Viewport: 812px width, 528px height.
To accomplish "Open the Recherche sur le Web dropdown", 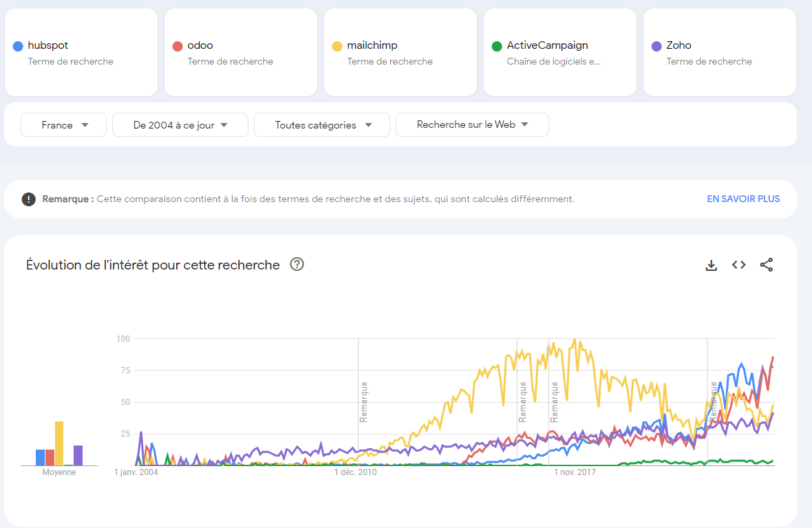I will pos(472,124).
